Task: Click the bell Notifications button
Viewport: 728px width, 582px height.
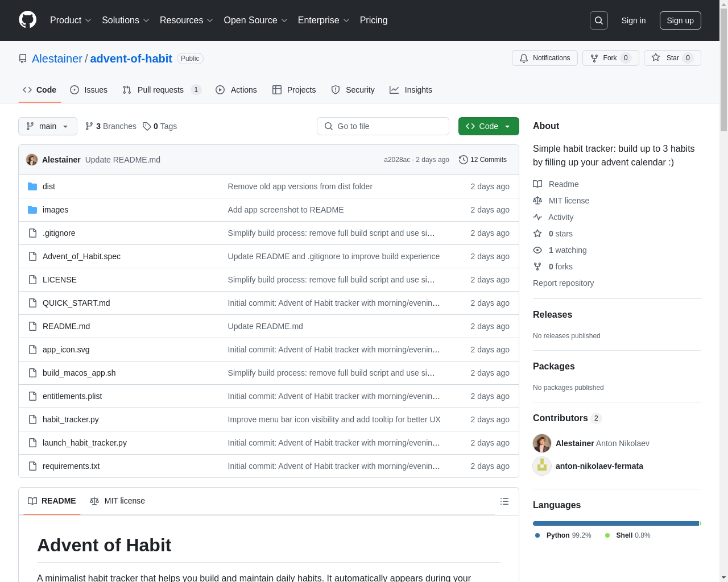Action: pos(545,58)
